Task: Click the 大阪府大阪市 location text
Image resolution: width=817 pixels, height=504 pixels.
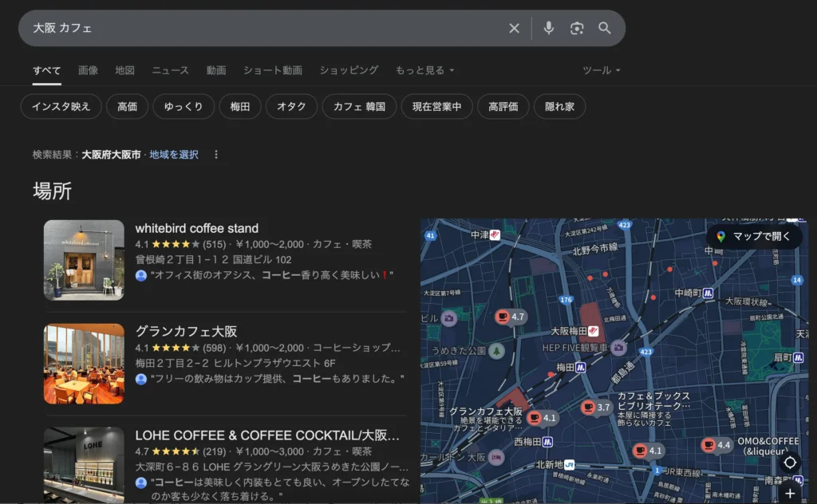Action: click(111, 155)
